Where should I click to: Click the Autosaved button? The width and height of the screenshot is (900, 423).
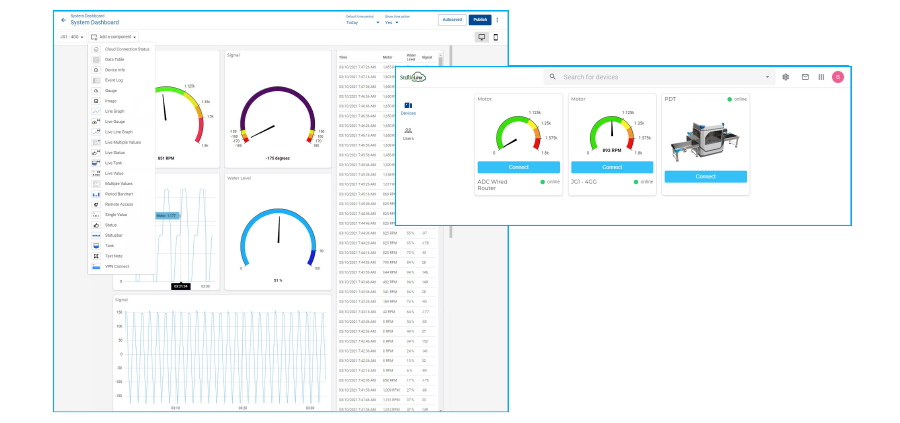point(452,20)
